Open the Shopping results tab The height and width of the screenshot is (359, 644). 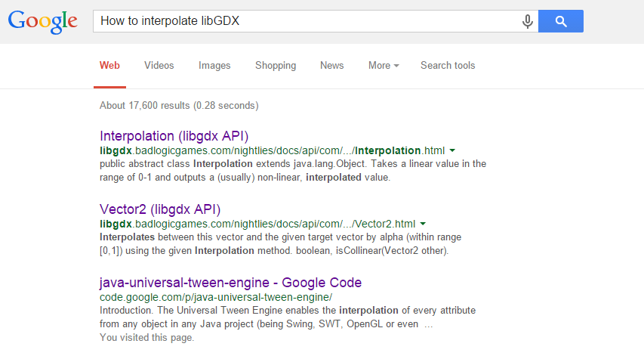pyautogui.click(x=276, y=66)
